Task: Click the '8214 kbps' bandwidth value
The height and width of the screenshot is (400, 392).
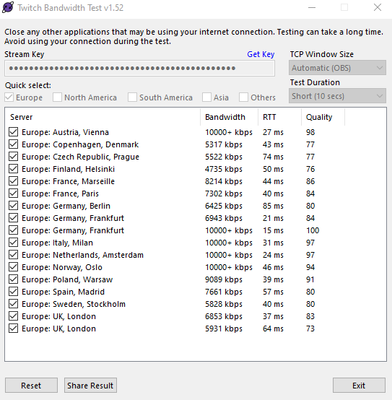Action: [x=224, y=181]
